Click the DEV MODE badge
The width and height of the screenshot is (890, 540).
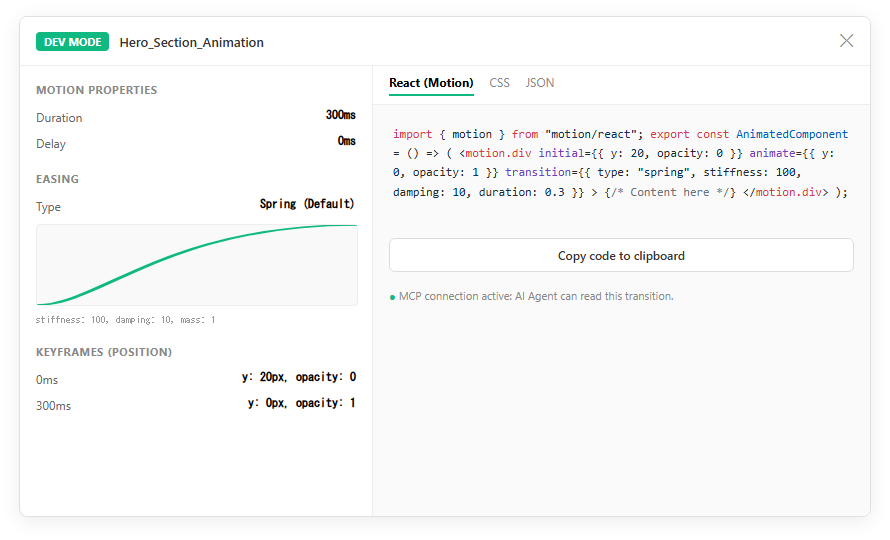(x=73, y=42)
